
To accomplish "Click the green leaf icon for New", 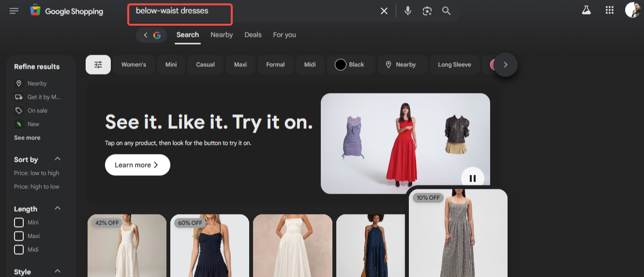I will [x=19, y=124].
